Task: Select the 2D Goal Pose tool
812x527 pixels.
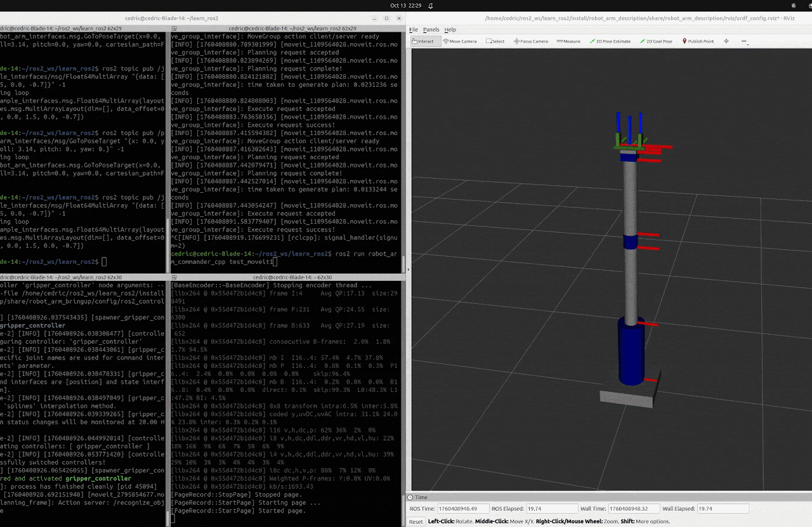Action: 656,41
